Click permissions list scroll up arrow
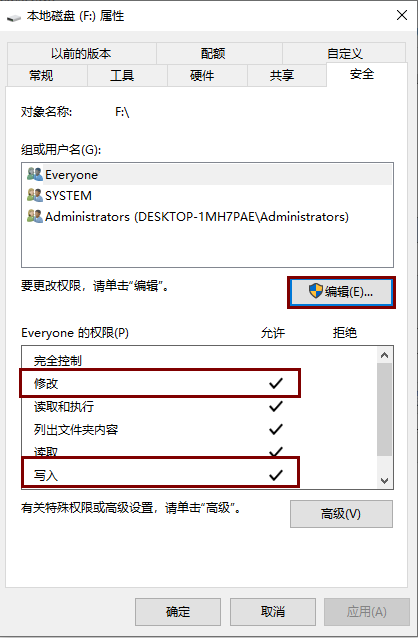Screen dimensions: 418x638 click(x=384, y=355)
